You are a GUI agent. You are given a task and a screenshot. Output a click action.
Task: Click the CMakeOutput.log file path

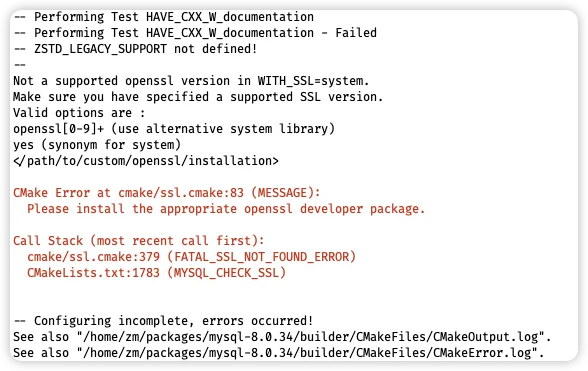tap(310, 337)
